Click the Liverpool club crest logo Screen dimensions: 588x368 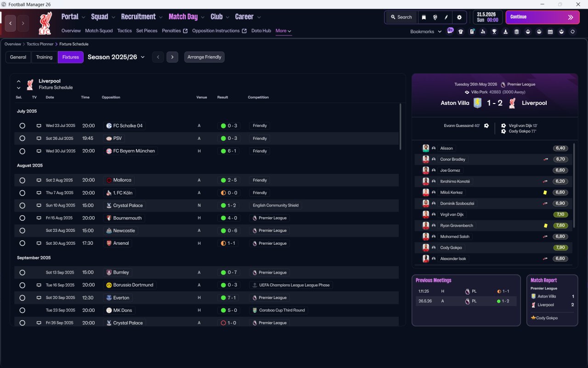click(x=45, y=23)
